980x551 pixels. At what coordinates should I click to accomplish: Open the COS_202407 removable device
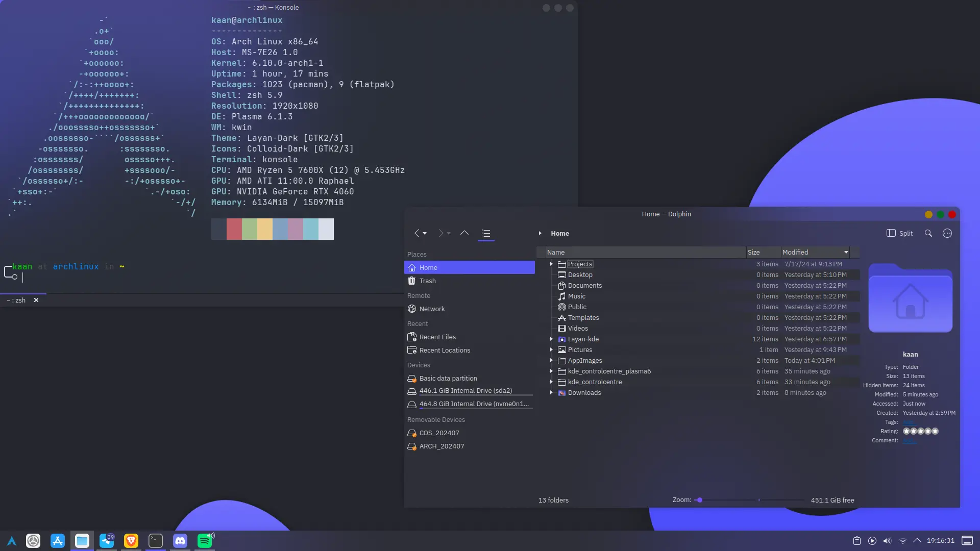pos(470,433)
